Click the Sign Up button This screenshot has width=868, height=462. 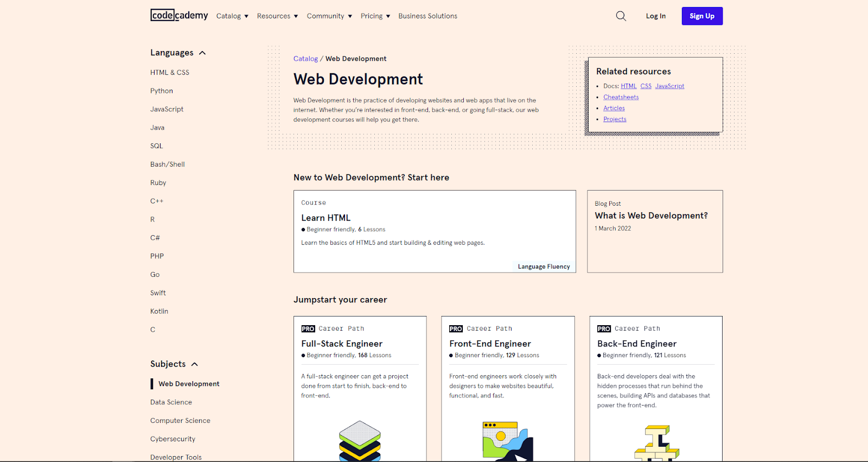702,16
